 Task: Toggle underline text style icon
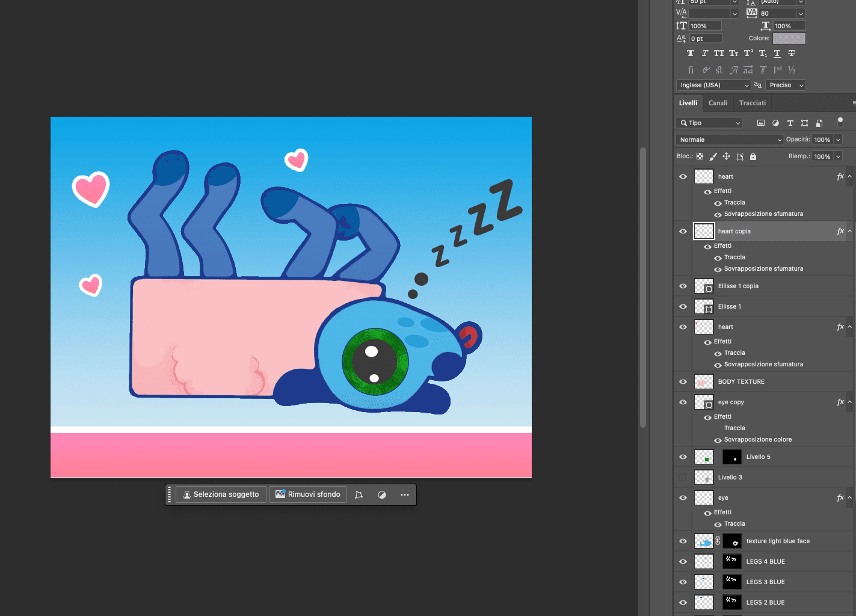[777, 54]
